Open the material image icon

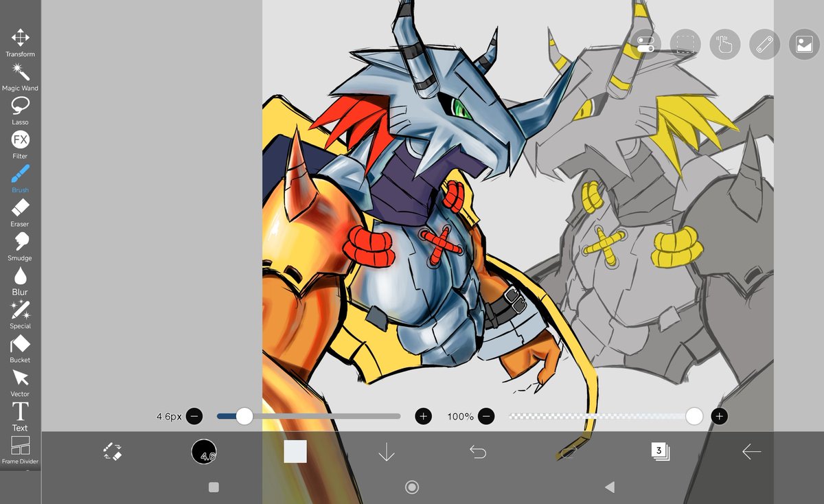coord(804,45)
